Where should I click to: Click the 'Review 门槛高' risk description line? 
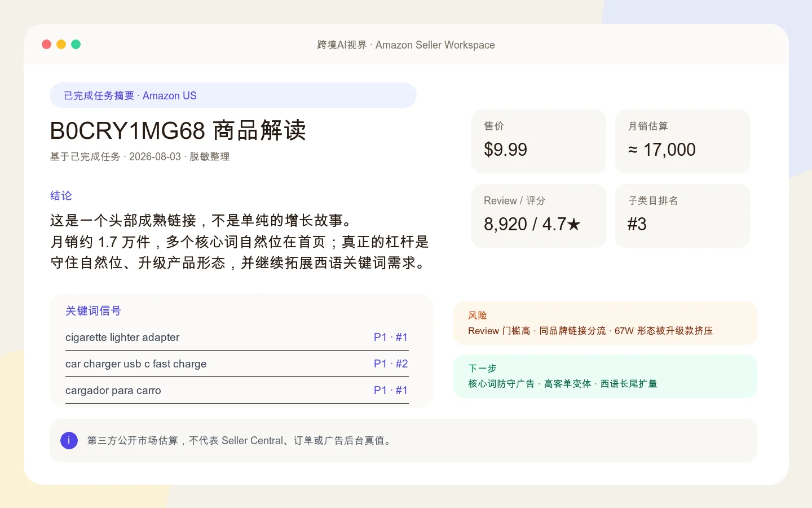[x=590, y=331]
